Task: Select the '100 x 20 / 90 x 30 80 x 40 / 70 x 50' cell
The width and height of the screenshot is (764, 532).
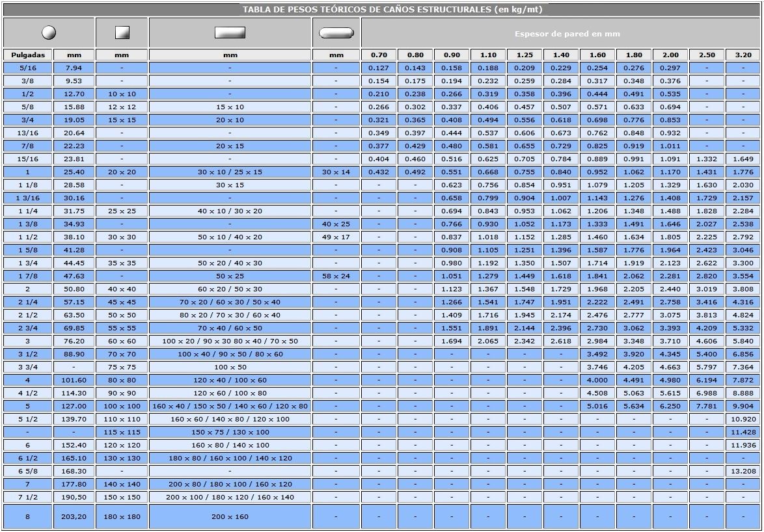Action: (x=230, y=341)
